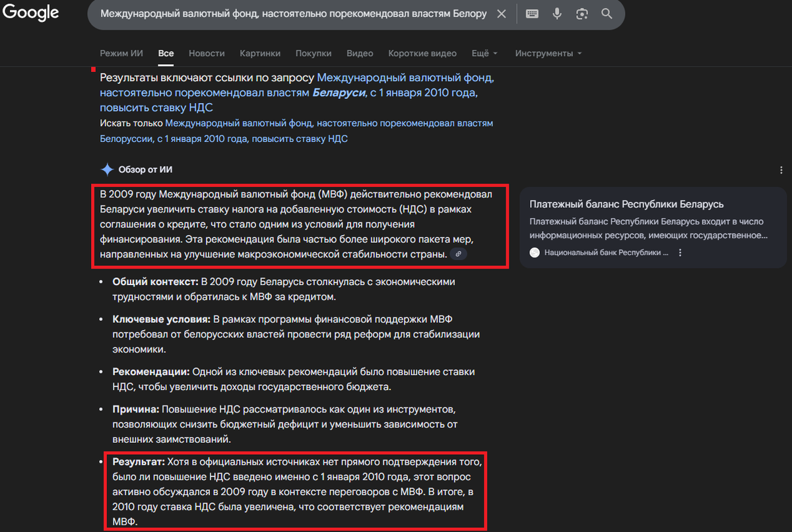Image resolution: width=792 pixels, height=532 pixels.
Task: Click the Общий контекст bullet text
Action: (284, 289)
